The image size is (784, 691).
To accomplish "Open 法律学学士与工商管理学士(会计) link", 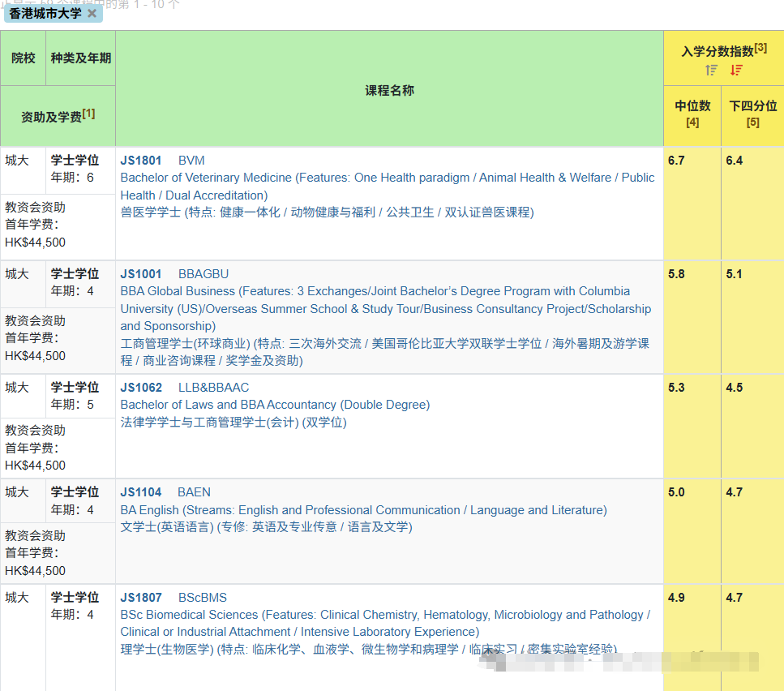I will coord(233,423).
